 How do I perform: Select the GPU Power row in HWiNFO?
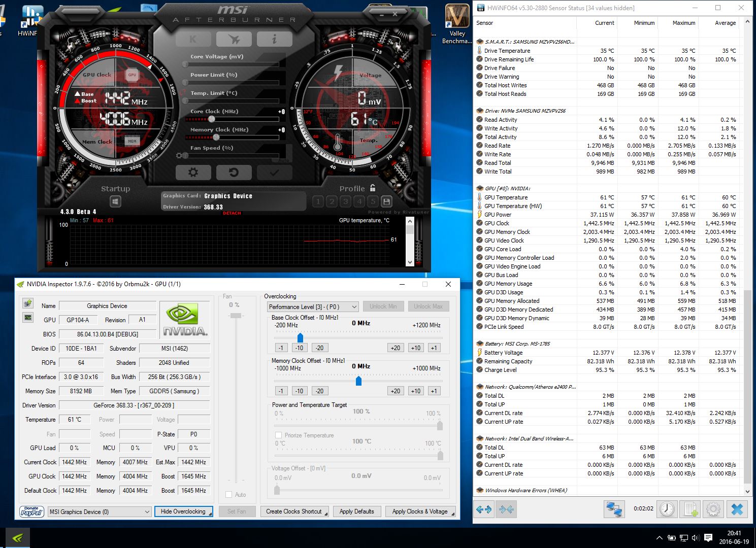607,215
